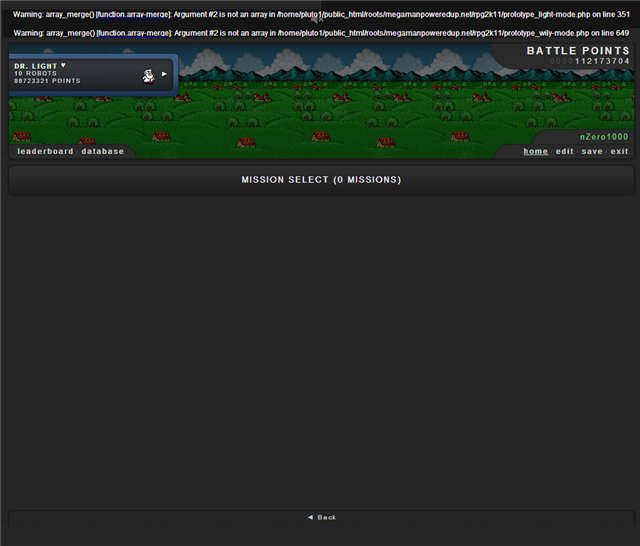Click the 'DR. LIGHT' name label
Viewport: 640px width, 546px height.
36,66
